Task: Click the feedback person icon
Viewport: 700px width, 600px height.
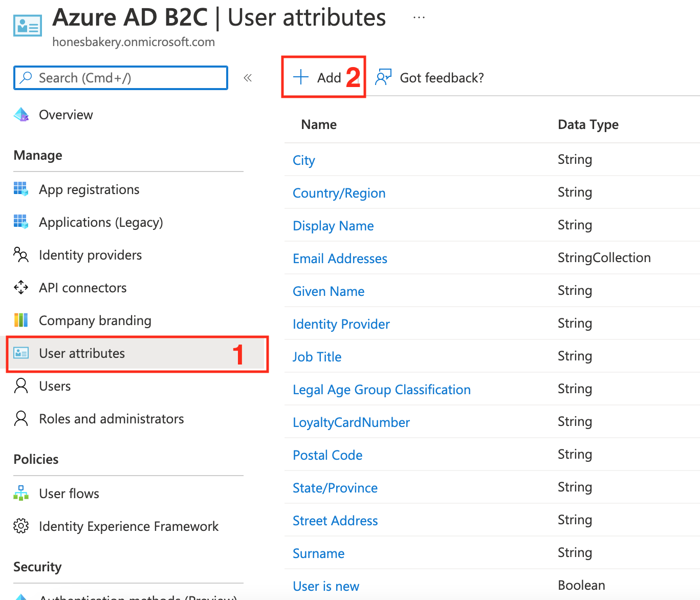Action: [x=383, y=77]
